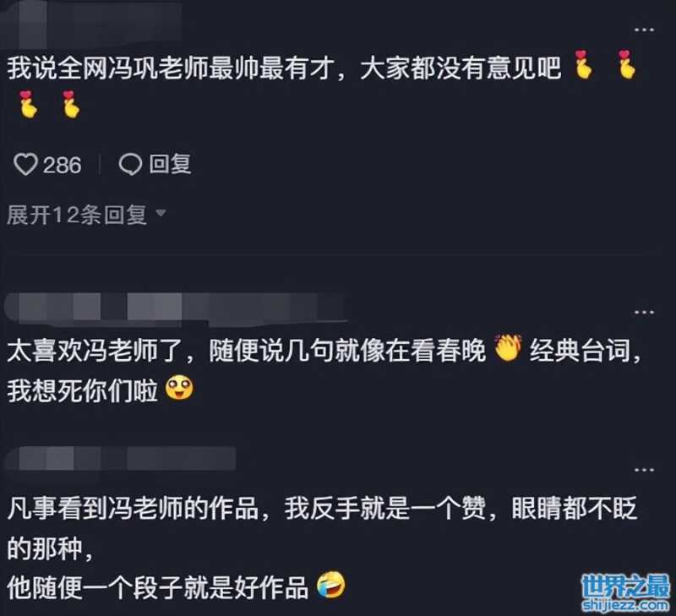Viewport: 676px width, 616px height.
Task: Click the wide-eyed emoji after 我想死你们啦
Action: click(x=180, y=389)
